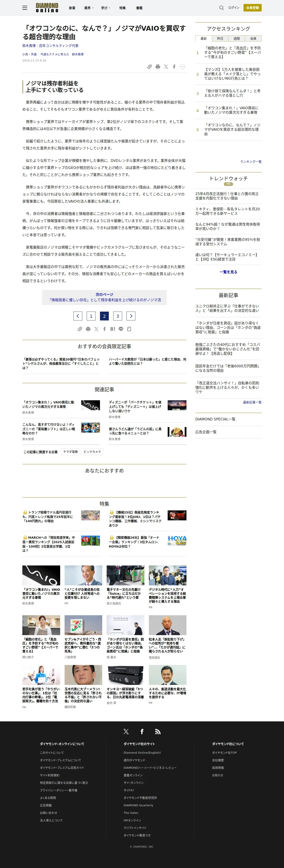This screenshot has height=868, width=284.
Task: Click the current page 2 button
Action: tap(104, 316)
